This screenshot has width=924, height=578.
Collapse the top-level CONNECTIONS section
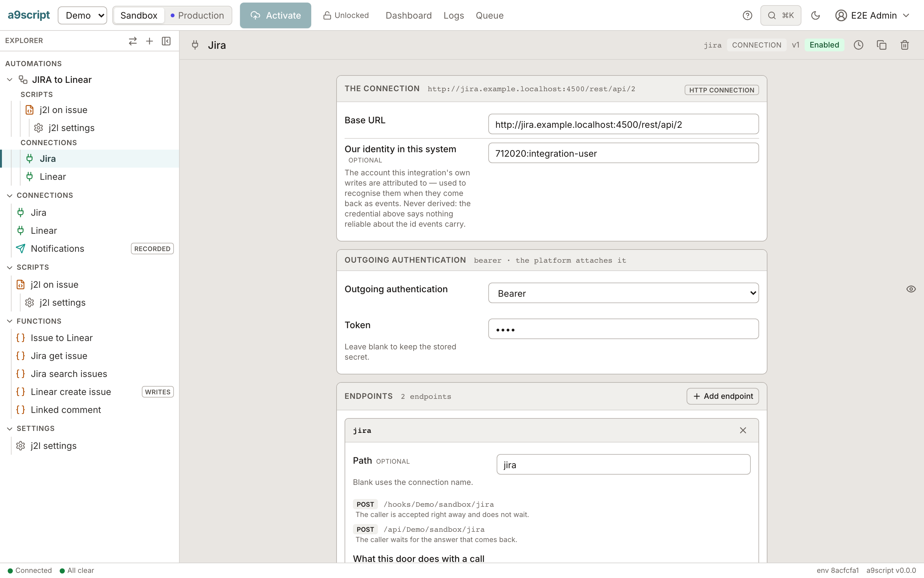(x=10, y=195)
